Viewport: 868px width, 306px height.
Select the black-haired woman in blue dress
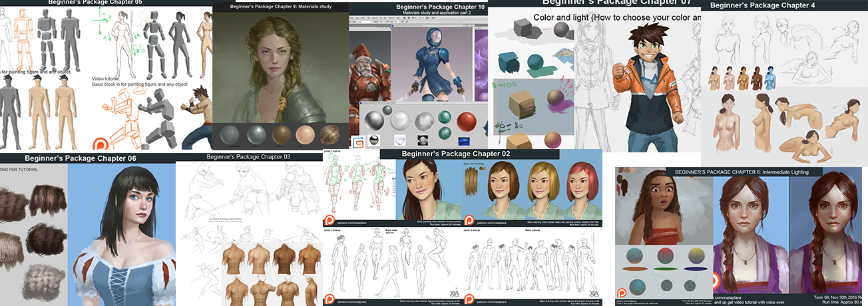tap(120, 233)
